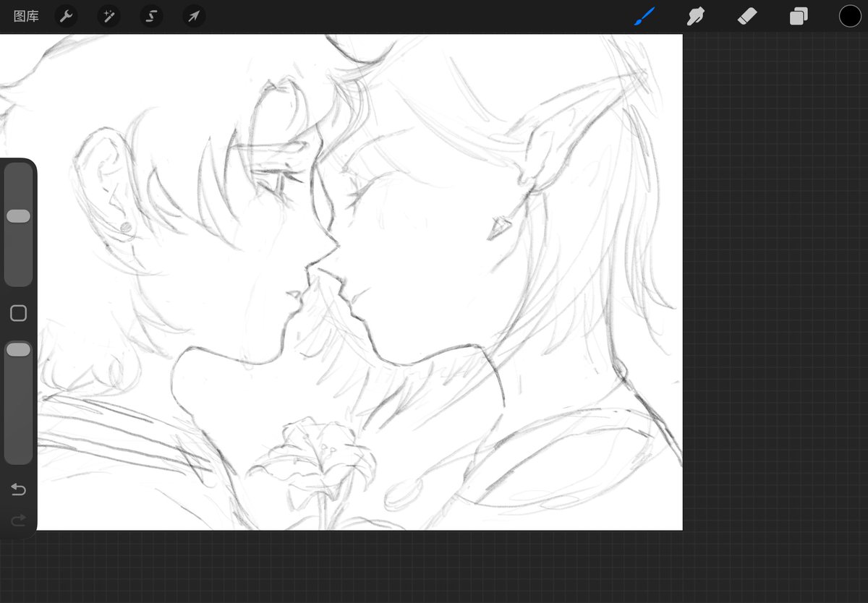868x603 pixels.
Task: Tap the square Modify button in sidebar
Action: coord(18,313)
